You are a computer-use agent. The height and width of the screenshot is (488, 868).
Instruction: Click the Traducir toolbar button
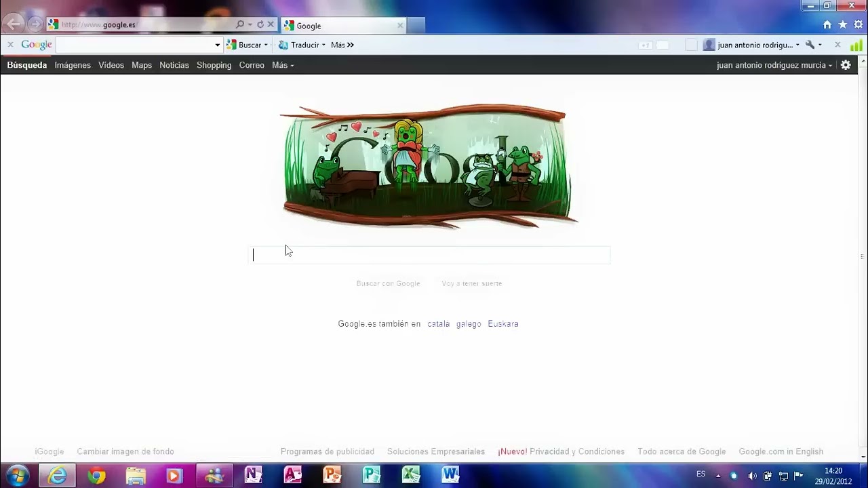pos(298,45)
